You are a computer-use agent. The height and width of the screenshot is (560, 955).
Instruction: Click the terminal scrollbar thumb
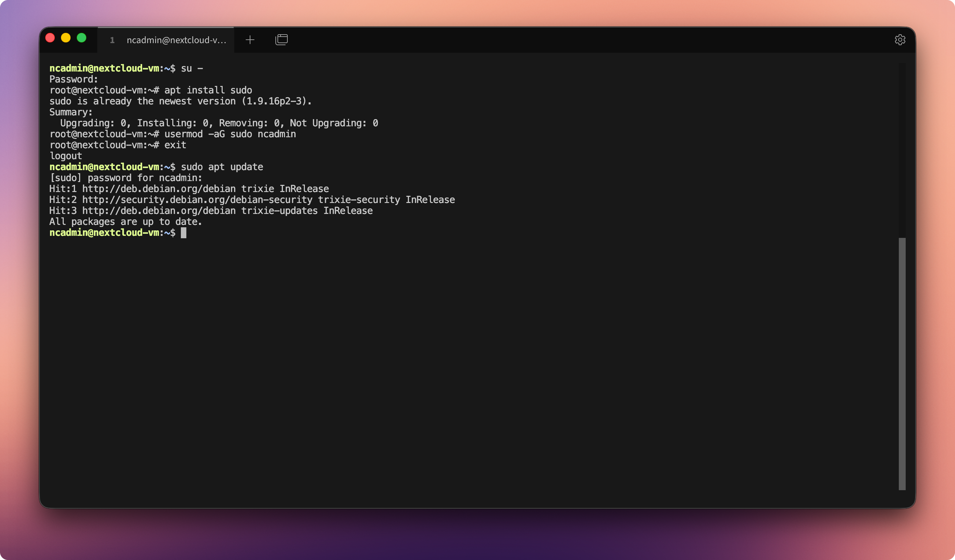(902, 364)
